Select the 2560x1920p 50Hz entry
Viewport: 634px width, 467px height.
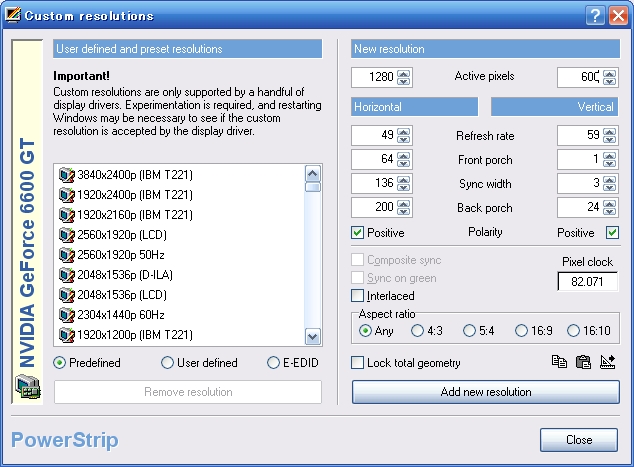pos(112,255)
